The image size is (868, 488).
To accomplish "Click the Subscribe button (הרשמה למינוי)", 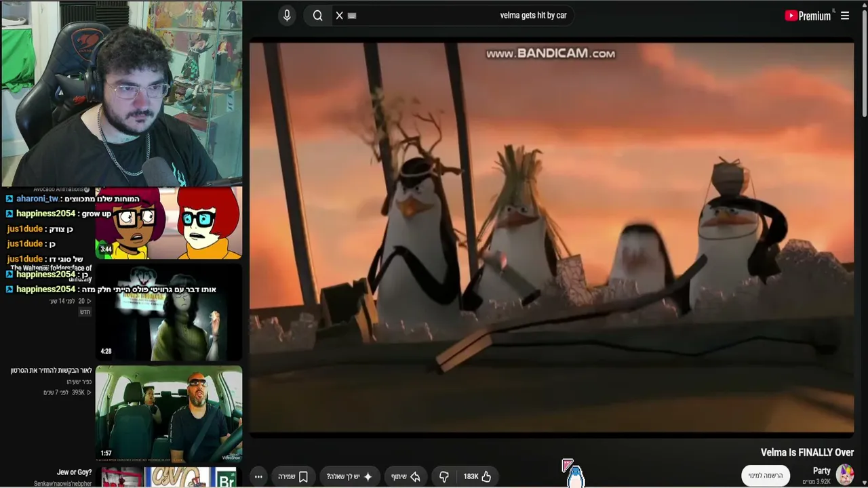I will coord(766,475).
